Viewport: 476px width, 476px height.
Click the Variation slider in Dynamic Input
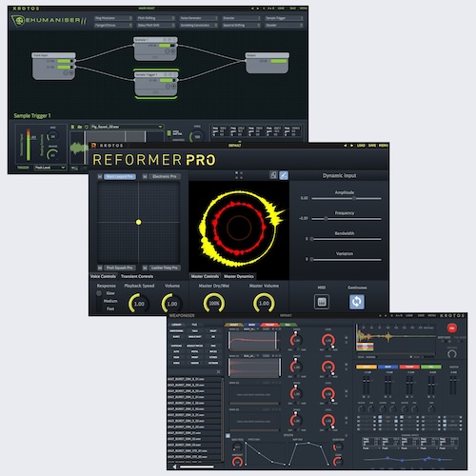click(347, 259)
